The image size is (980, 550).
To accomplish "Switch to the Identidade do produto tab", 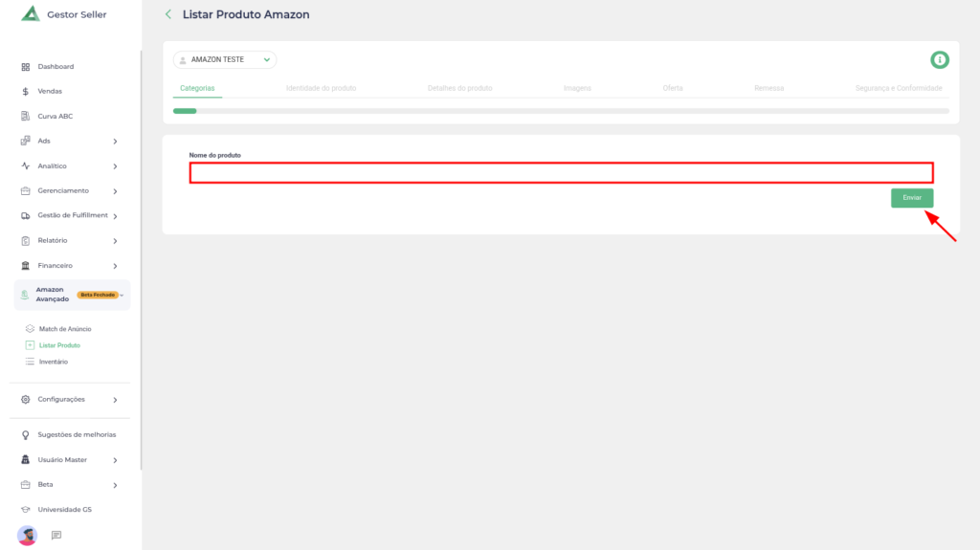I will pyautogui.click(x=321, y=88).
